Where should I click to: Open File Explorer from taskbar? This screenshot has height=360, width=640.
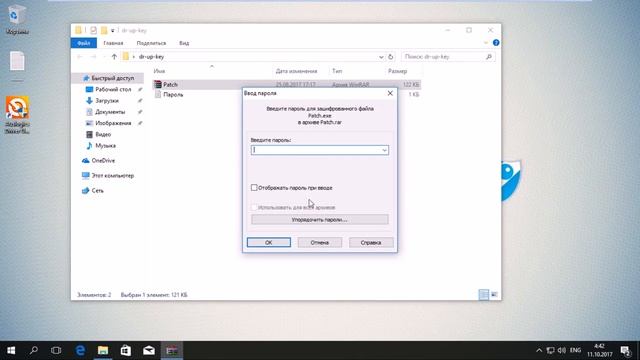[x=103, y=350]
